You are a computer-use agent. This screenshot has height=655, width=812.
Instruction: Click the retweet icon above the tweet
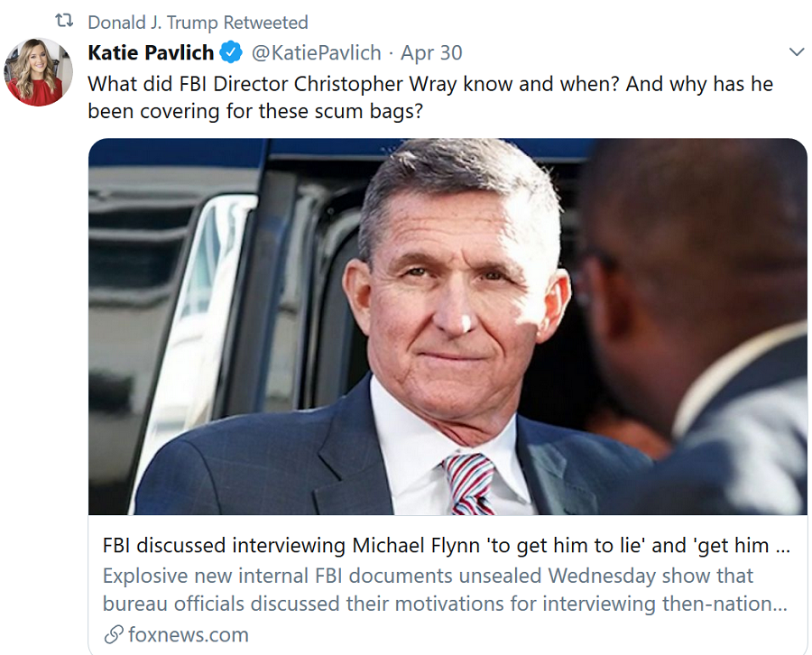click(x=64, y=22)
